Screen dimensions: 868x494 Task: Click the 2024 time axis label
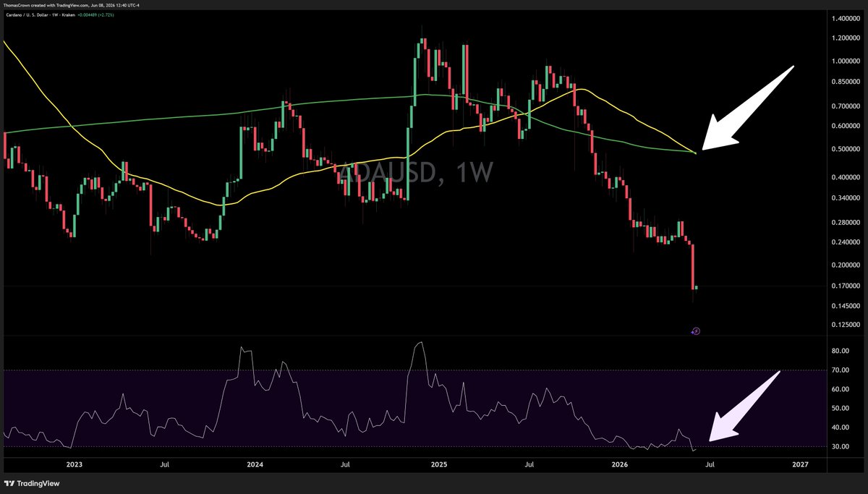(254, 464)
